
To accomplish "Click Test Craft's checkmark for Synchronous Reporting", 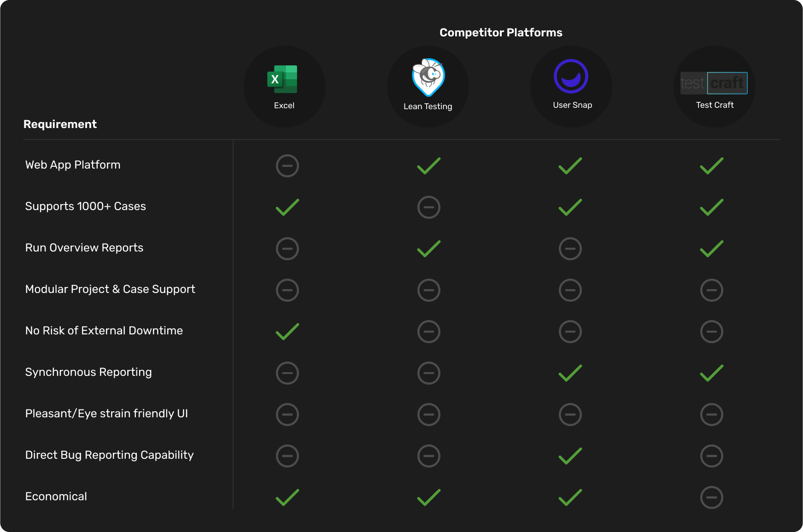I will pos(711,373).
